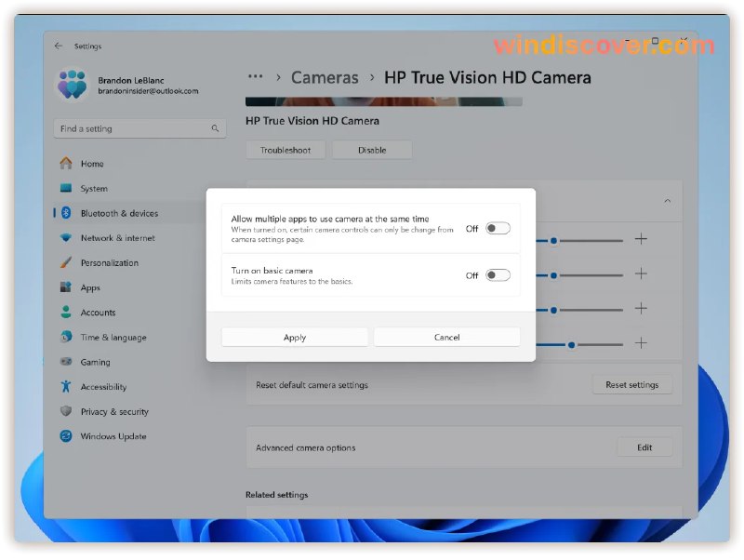Click plus icon beside third slider
The height and width of the screenshot is (560, 744).
click(x=641, y=309)
